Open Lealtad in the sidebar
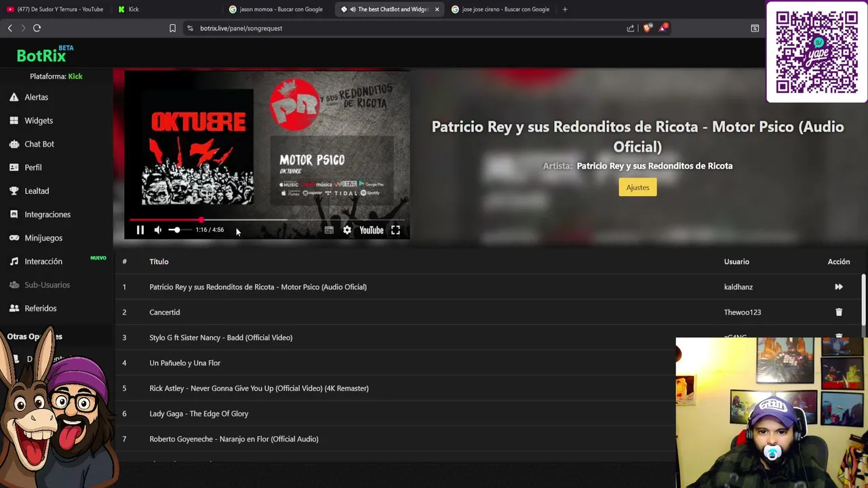 37,191
